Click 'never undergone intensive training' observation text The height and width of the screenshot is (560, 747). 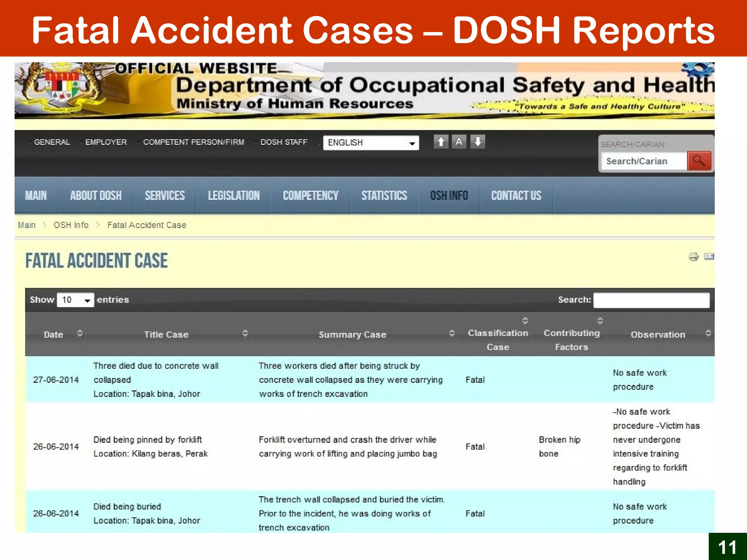pyautogui.click(x=646, y=447)
